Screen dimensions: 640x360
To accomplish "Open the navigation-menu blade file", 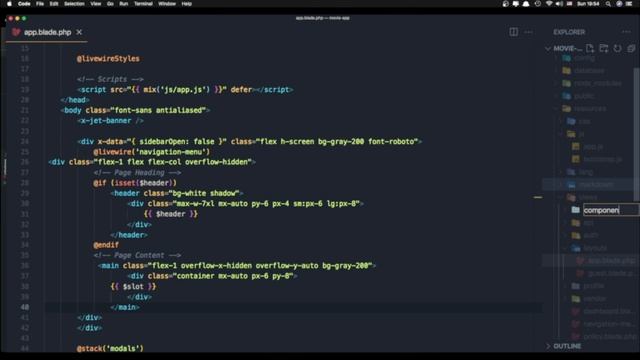I will tap(604, 324).
